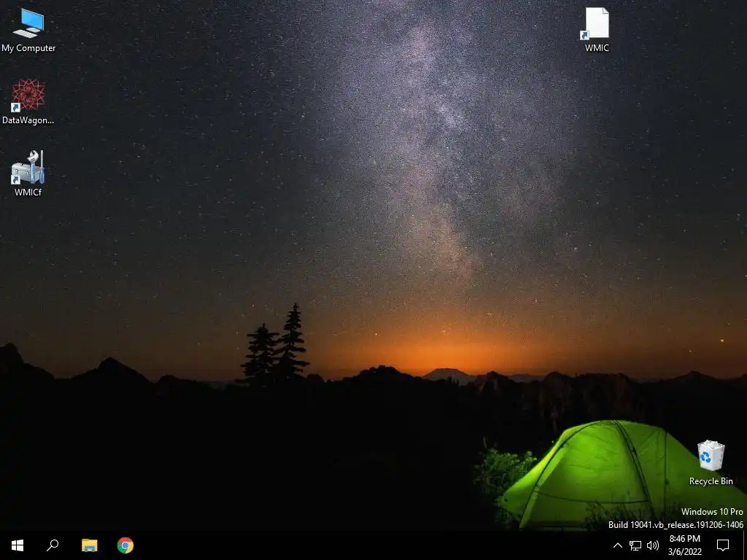Open the taskbar clock and date
Image resolution: width=747 pixels, height=560 pixels.
pyautogui.click(x=684, y=545)
